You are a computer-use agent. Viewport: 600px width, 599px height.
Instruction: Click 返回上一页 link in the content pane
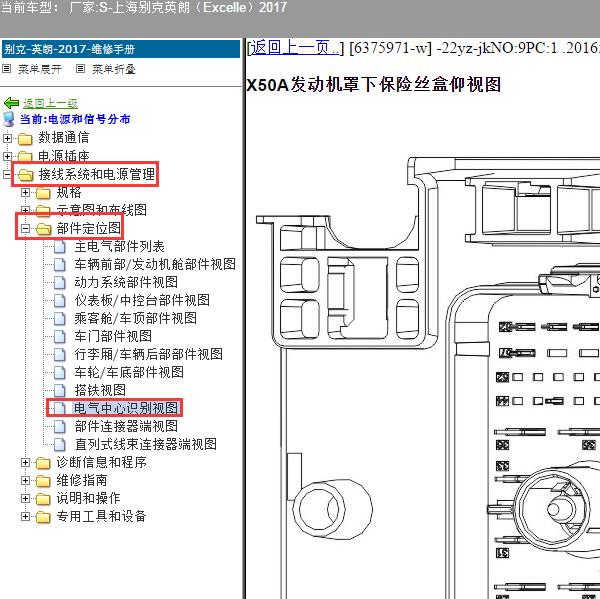coord(295,47)
